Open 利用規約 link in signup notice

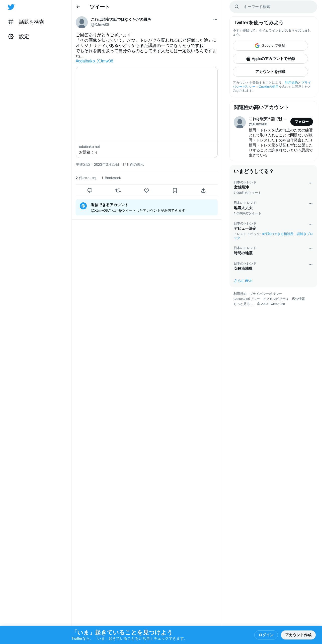[291, 83]
